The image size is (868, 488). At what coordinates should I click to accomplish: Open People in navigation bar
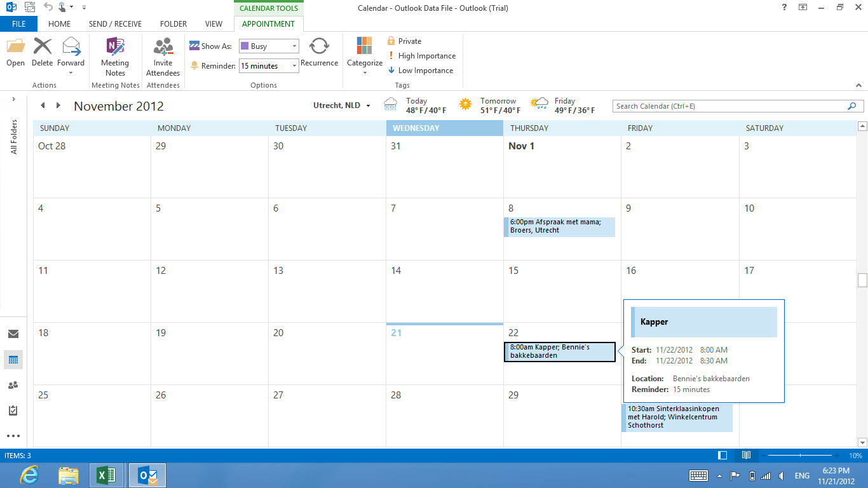[13, 385]
